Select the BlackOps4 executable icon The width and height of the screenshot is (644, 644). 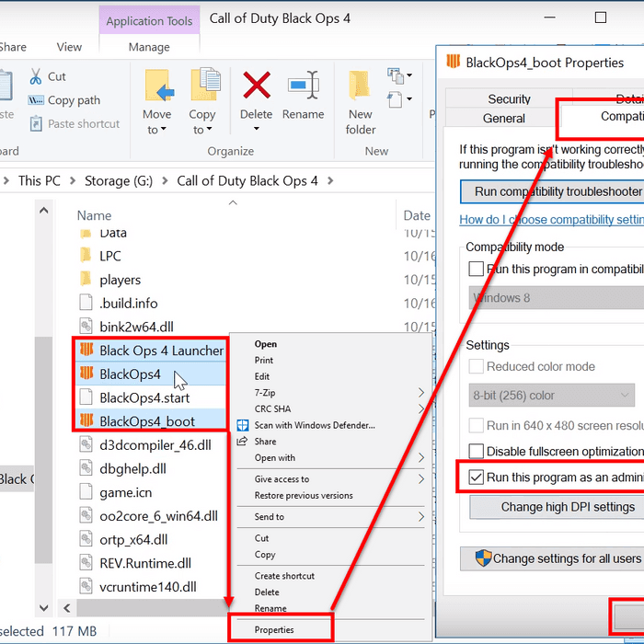[x=86, y=374]
